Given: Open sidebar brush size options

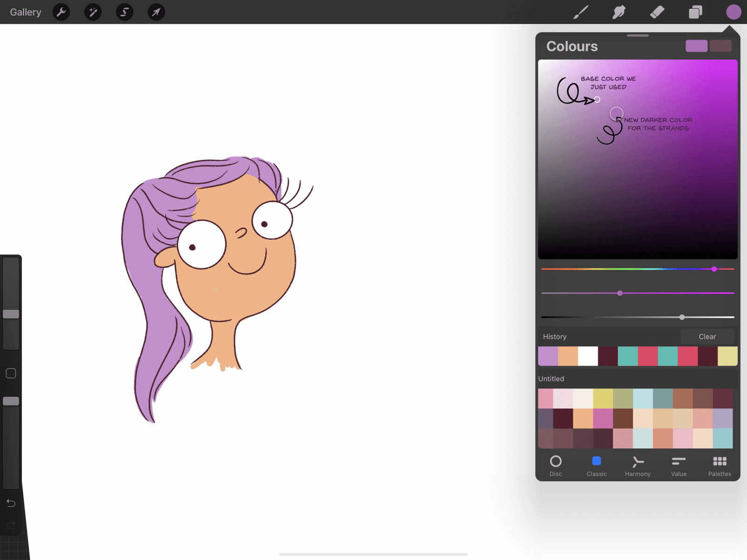Looking at the screenshot, I should (11, 314).
